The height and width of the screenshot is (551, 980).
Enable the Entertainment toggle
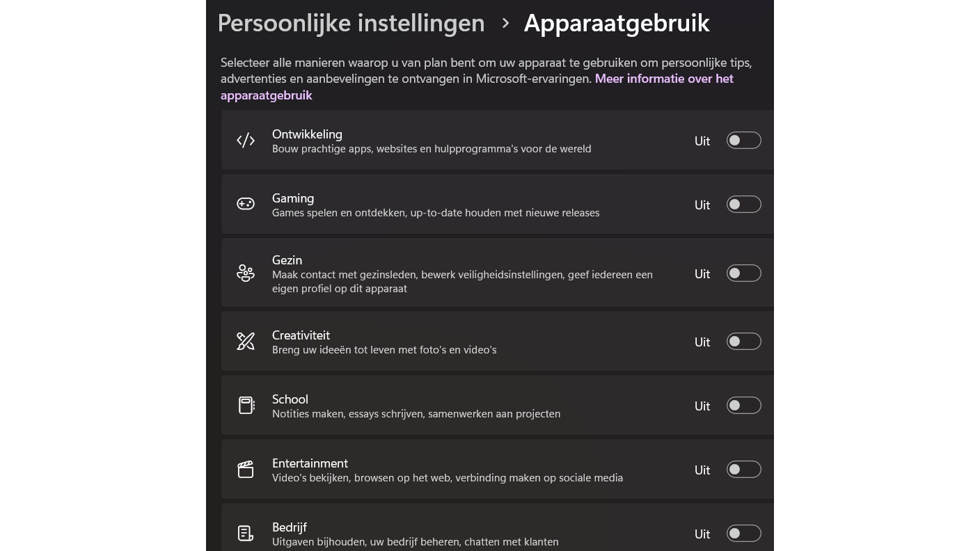(743, 470)
